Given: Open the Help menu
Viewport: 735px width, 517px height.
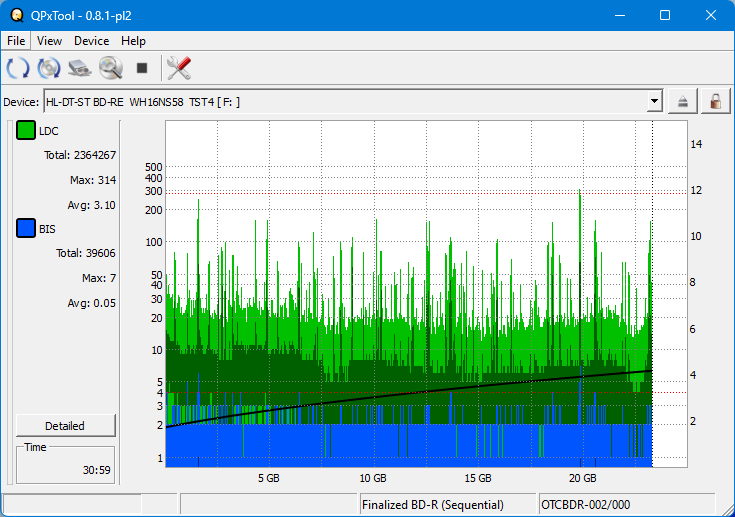Looking at the screenshot, I should 133,41.
